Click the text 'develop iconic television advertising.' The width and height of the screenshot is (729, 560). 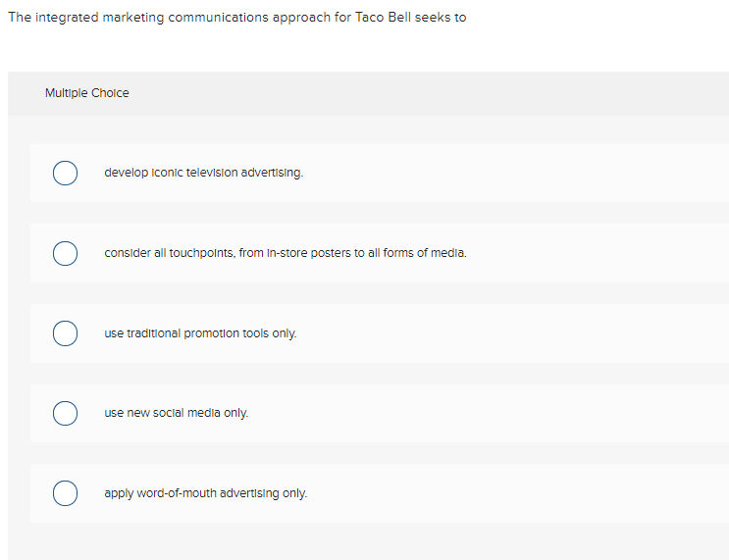tap(204, 173)
